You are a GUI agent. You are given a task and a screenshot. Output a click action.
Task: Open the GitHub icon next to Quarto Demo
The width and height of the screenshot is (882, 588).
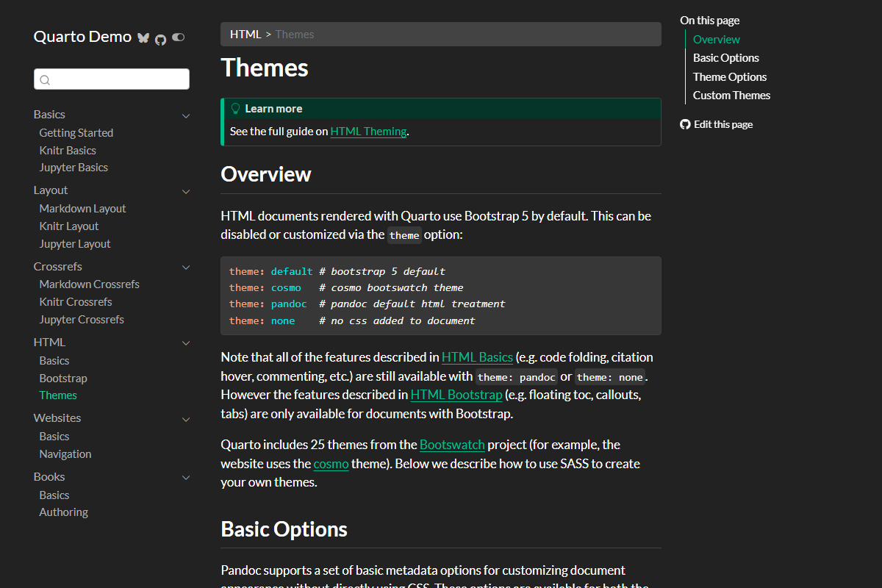(x=160, y=38)
